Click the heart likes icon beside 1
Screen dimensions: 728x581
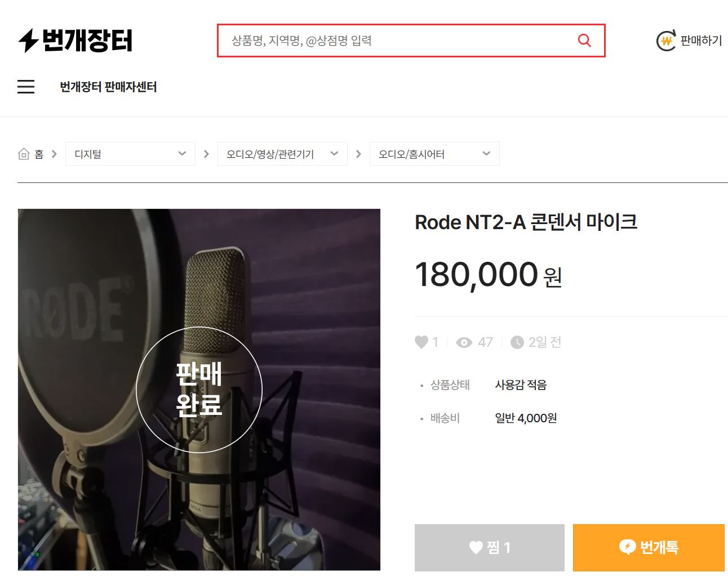(x=421, y=342)
